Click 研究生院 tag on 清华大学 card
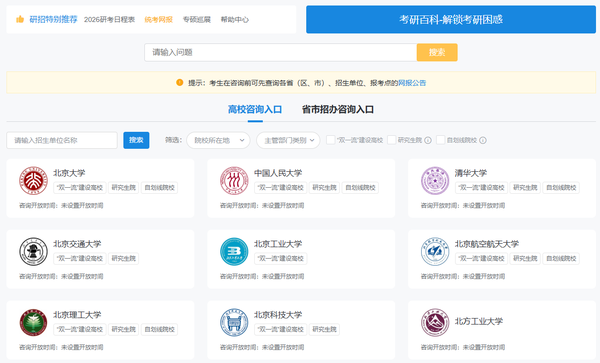 (x=525, y=188)
